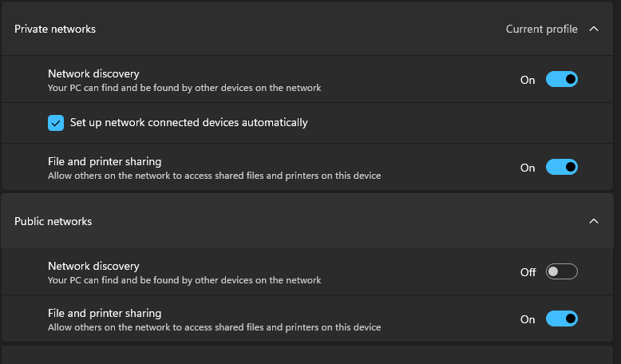Uncheck Set up network connected devices automatically
This screenshot has height=364, width=621.
click(x=56, y=123)
